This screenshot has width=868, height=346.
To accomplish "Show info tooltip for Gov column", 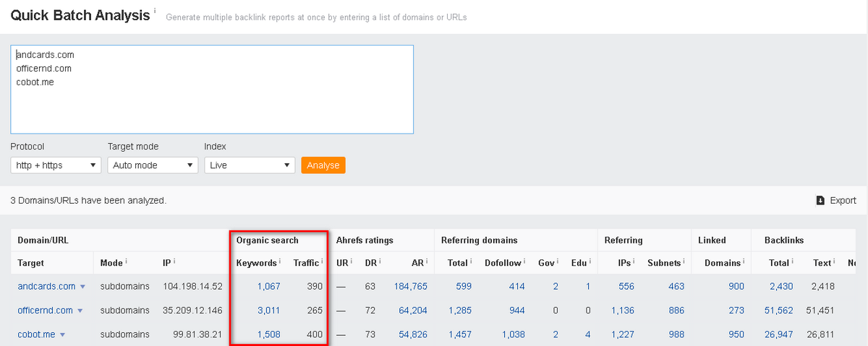I will tap(558, 261).
